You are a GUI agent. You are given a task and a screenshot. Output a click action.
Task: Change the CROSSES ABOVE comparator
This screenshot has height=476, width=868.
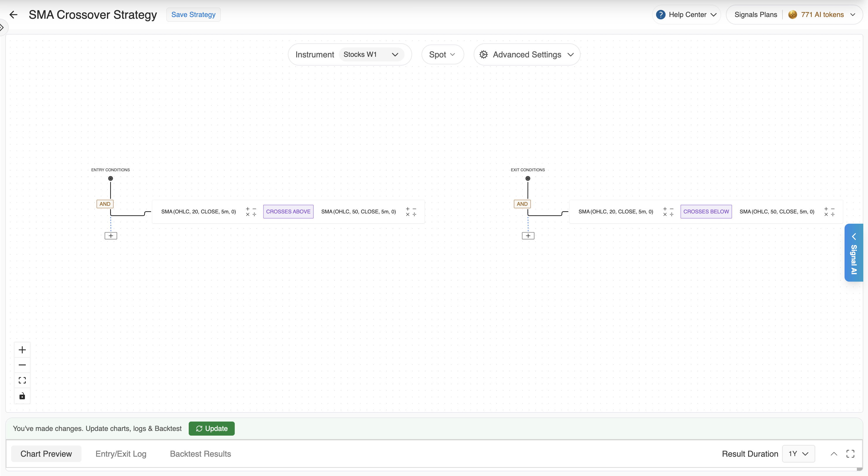288,211
